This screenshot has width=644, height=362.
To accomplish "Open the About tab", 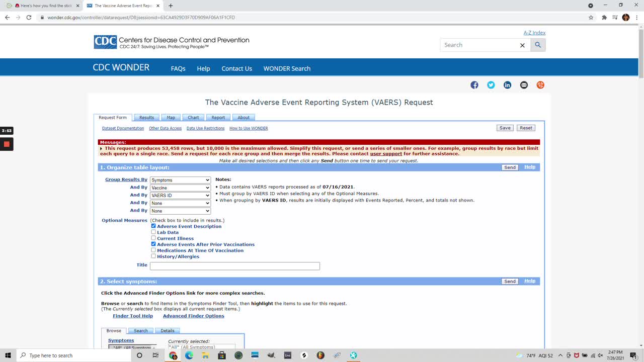I will coord(244,118).
